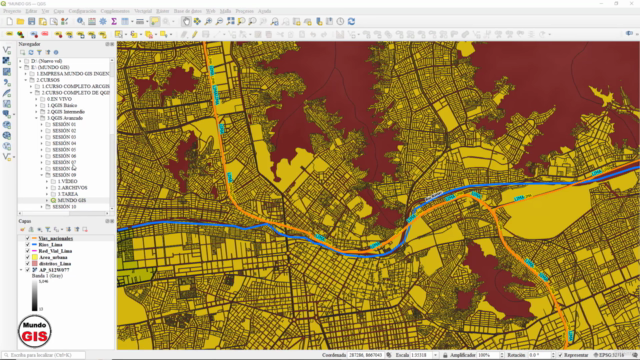Open the Escala scale dropdown
This screenshot has height=360, width=640.
(x=436, y=355)
